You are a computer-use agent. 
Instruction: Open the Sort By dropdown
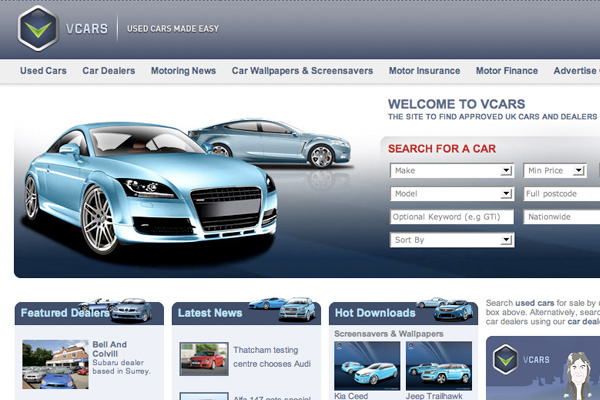452,240
